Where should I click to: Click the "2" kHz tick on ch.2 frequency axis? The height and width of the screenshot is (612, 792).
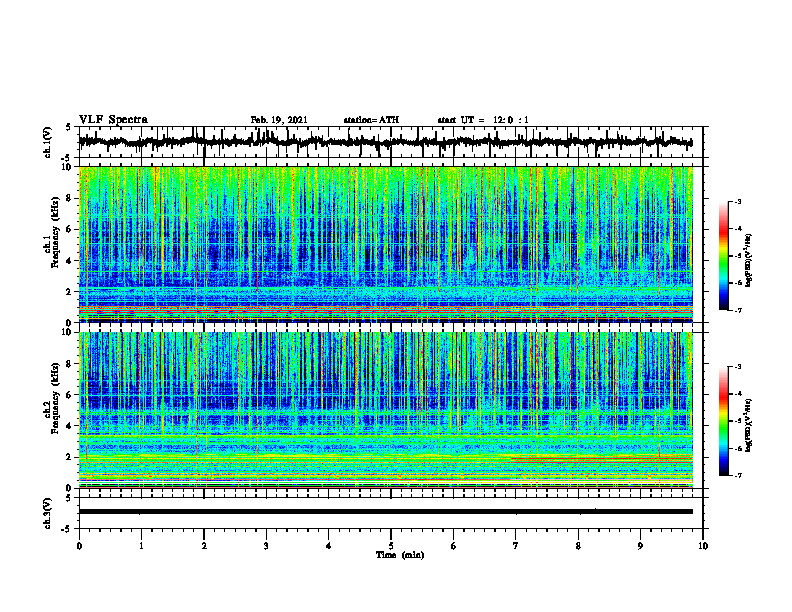69,457
